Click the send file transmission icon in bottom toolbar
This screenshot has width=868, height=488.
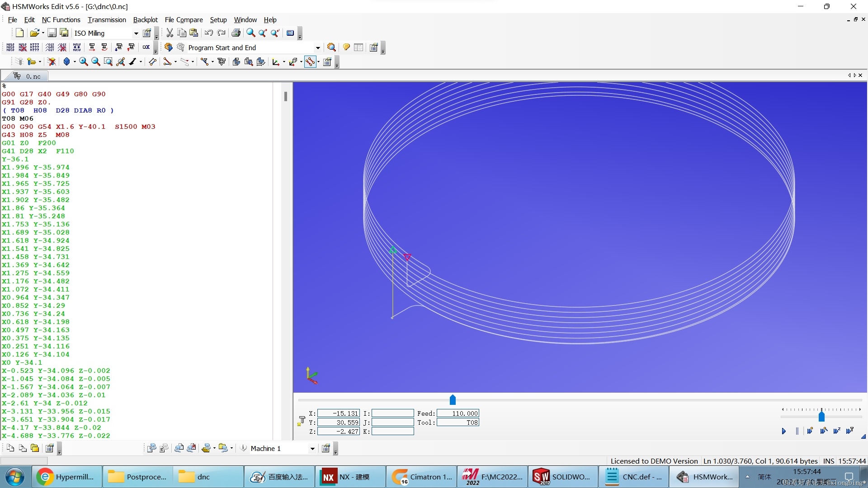coord(152,448)
